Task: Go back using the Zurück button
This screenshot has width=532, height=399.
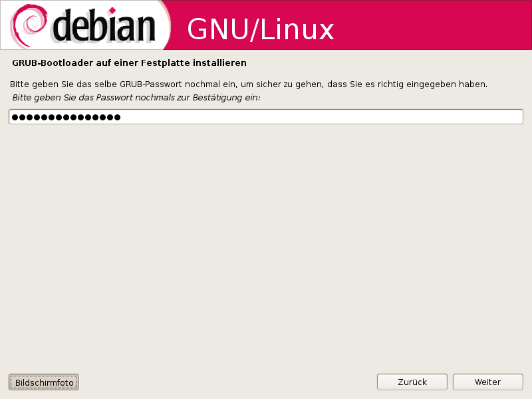Action: (412, 382)
